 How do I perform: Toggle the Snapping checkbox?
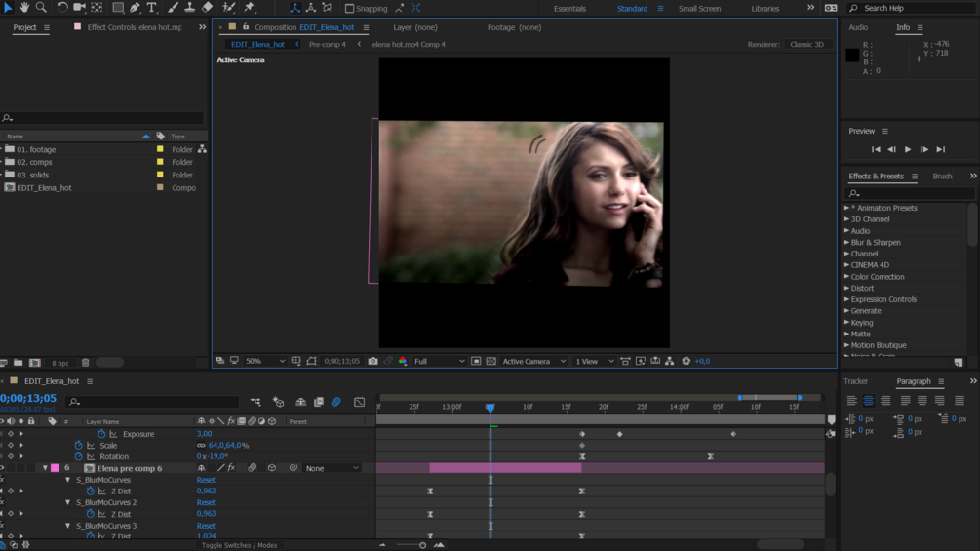click(x=349, y=8)
